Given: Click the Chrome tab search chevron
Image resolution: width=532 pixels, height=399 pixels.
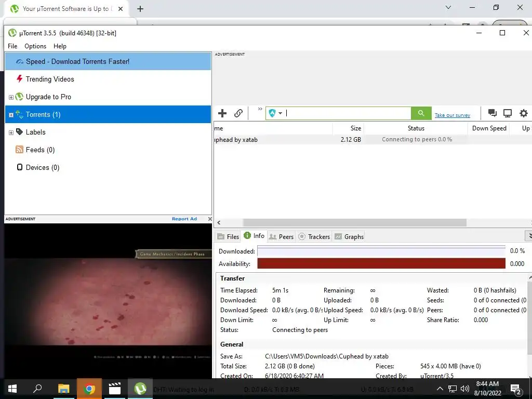Looking at the screenshot, I should [448, 7].
